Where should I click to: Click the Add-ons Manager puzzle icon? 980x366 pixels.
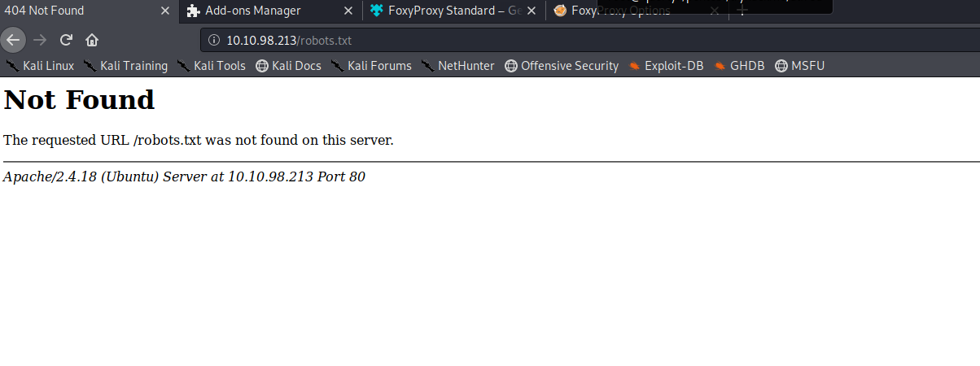pos(193,11)
